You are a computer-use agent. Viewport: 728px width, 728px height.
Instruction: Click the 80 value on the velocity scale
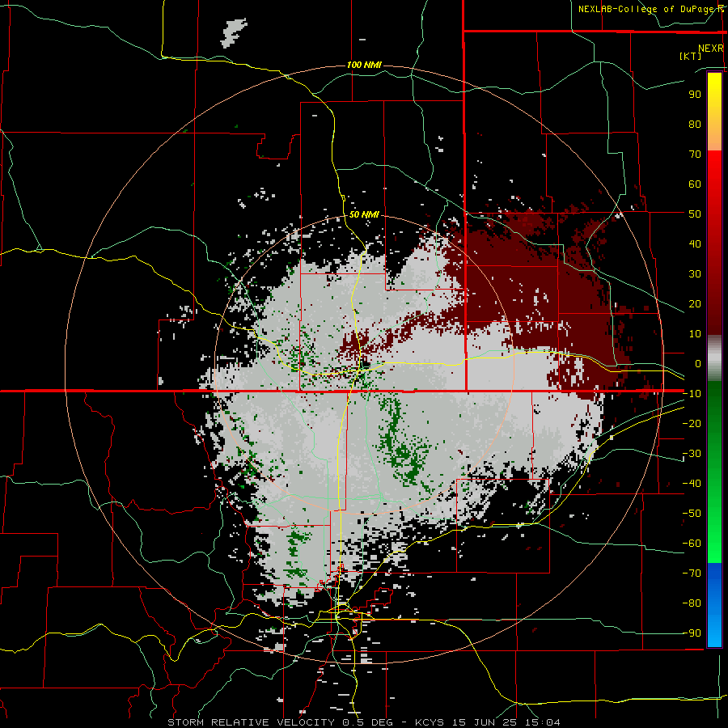click(x=695, y=125)
